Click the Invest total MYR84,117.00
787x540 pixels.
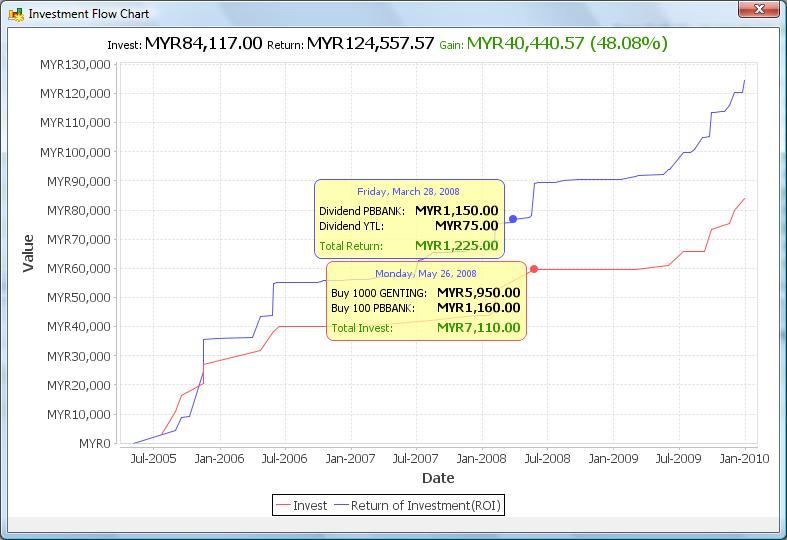point(204,43)
